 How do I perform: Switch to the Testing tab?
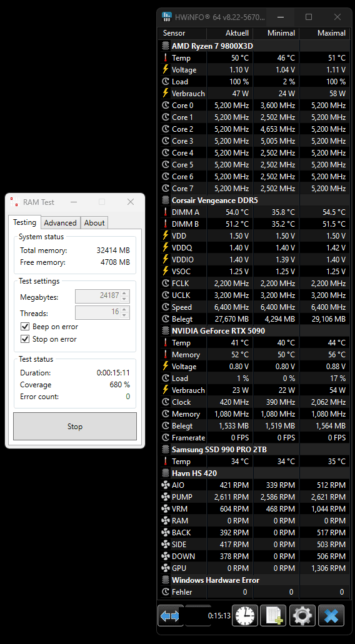point(24,222)
